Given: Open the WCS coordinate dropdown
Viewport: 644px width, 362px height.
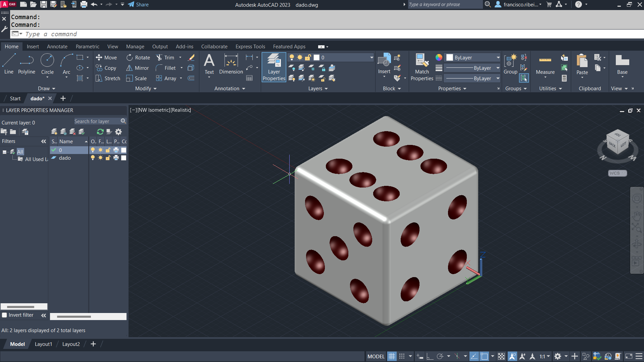Looking at the screenshot, I should click(x=617, y=173).
